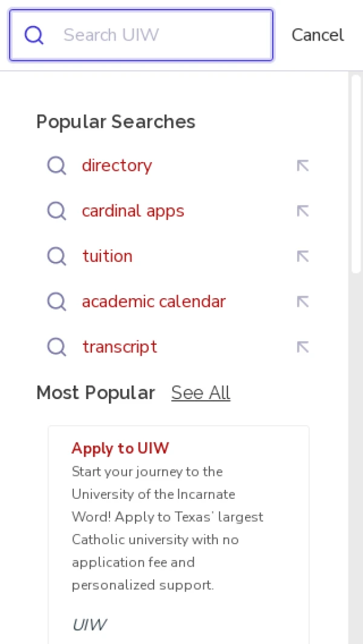Fill search with directory using arrow icon

pyautogui.click(x=302, y=166)
